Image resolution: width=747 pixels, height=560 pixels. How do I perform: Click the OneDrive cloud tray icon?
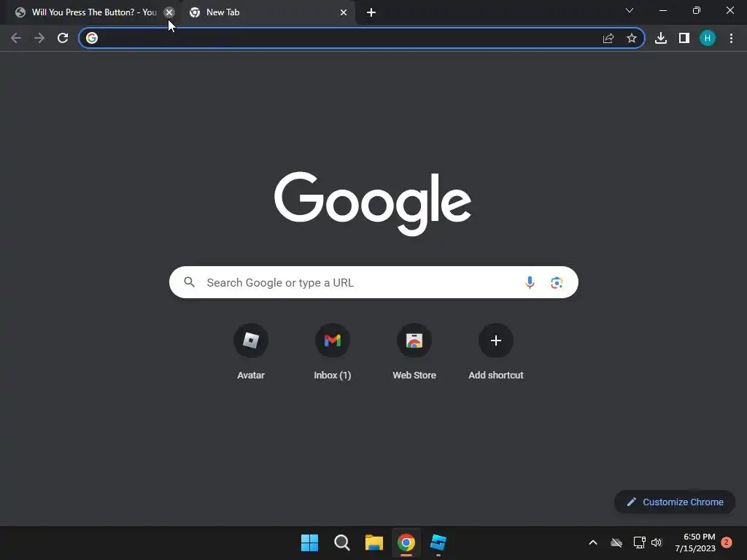[x=616, y=542]
